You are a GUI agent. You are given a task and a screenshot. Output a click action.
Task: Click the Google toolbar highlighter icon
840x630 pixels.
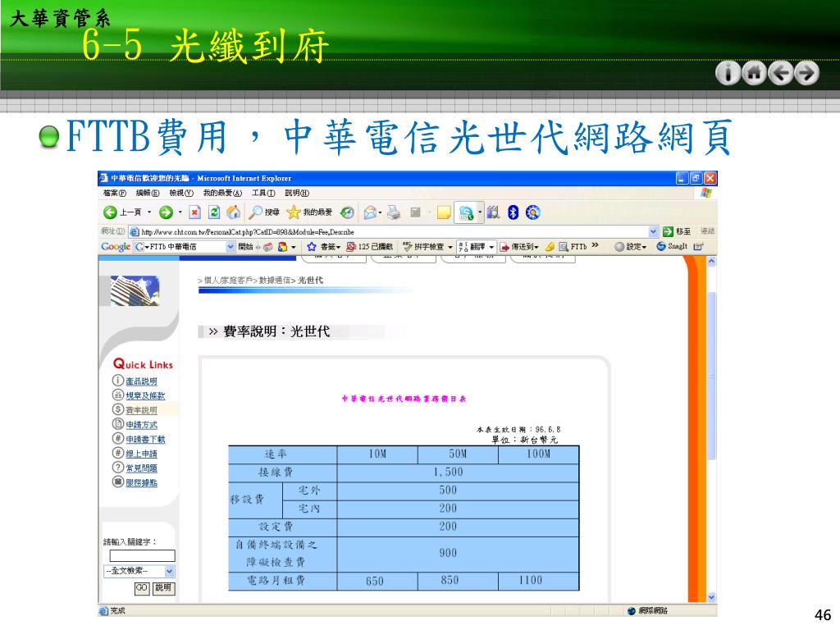pos(550,246)
